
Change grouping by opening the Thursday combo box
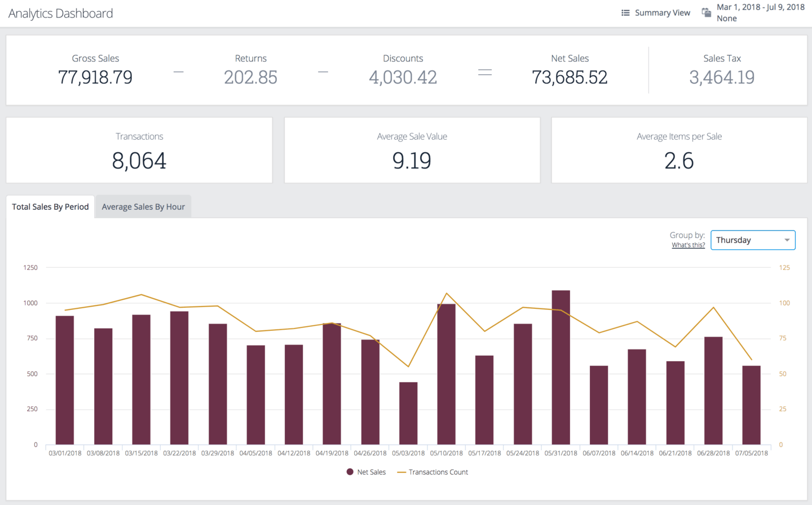pos(753,240)
